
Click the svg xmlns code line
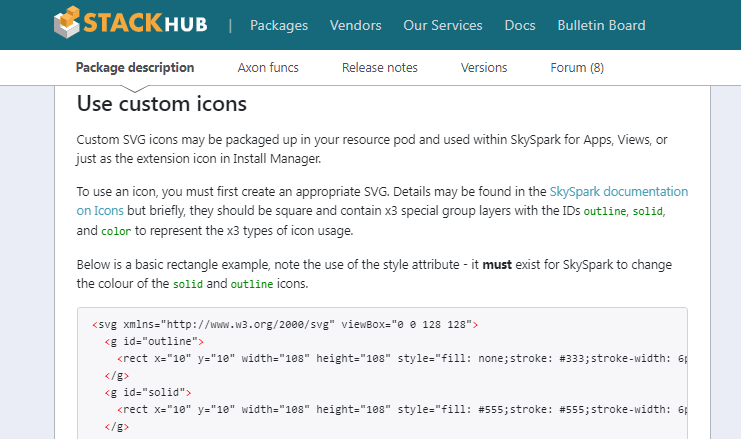tap(285, 325)
